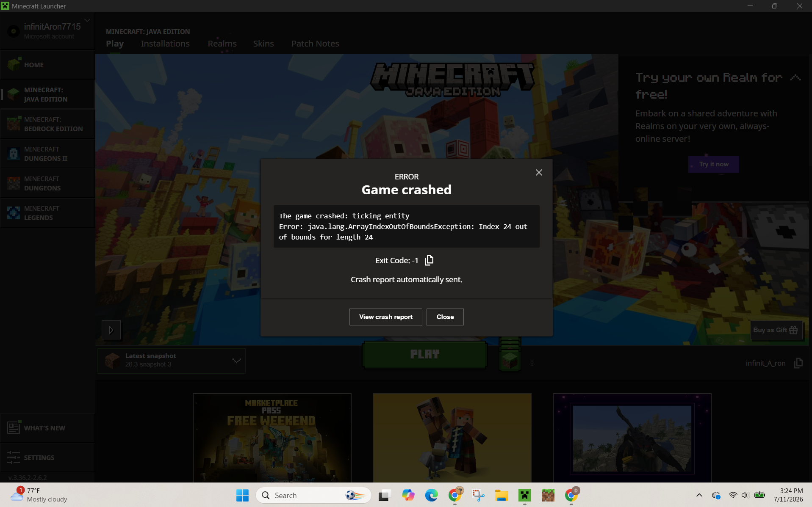
Task: Open What's New section
Action: [47, 428]
